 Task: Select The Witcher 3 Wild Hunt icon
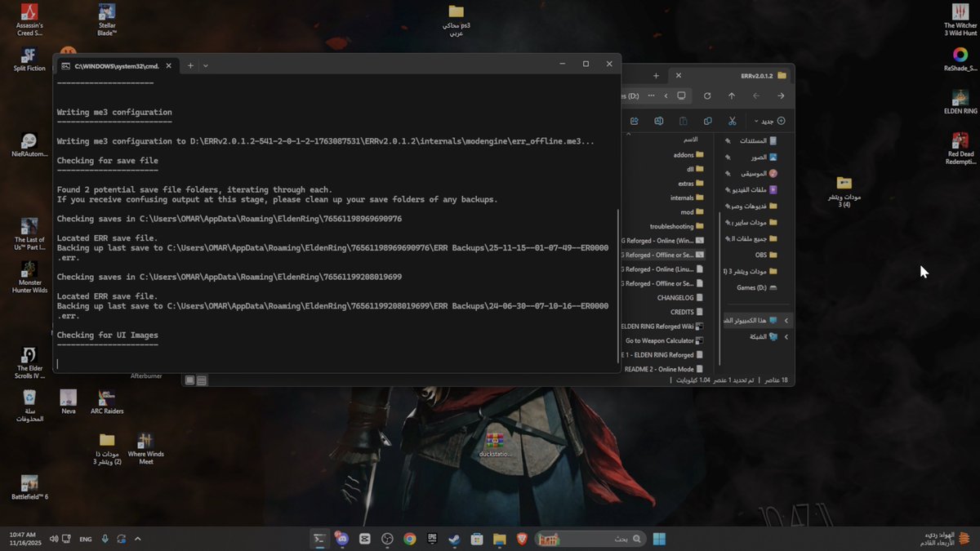tap(960, 20)
